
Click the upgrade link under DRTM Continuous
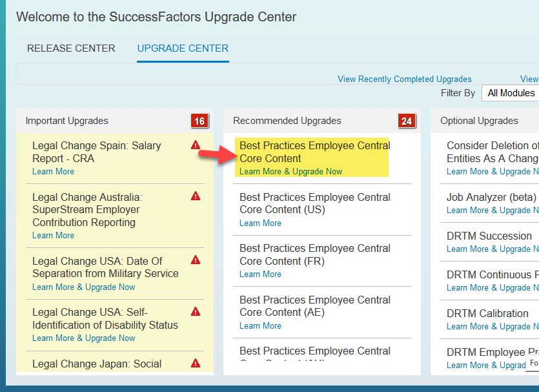click(493, 288)
